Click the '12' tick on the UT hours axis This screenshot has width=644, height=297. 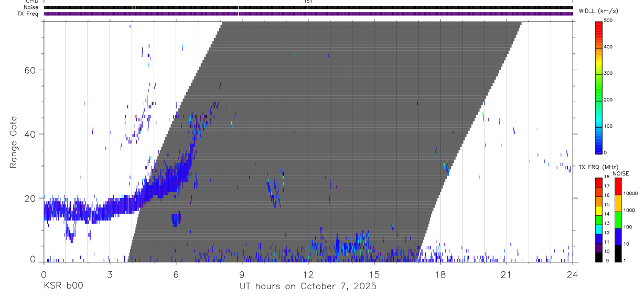point(308,275)
